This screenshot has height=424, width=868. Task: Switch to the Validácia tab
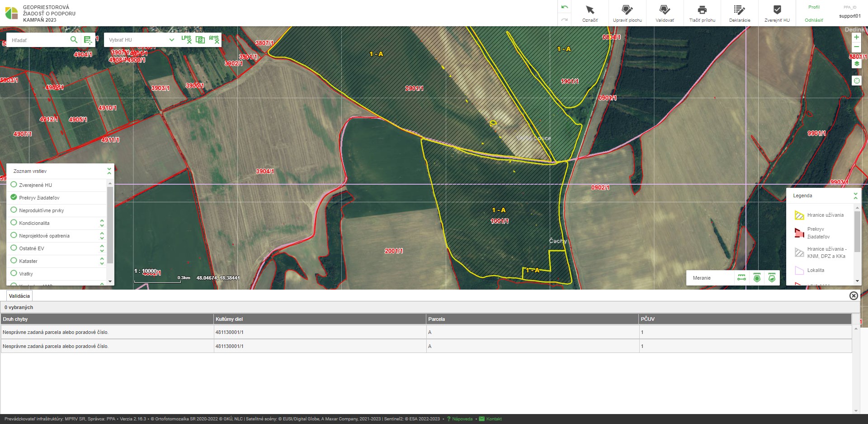19,296
